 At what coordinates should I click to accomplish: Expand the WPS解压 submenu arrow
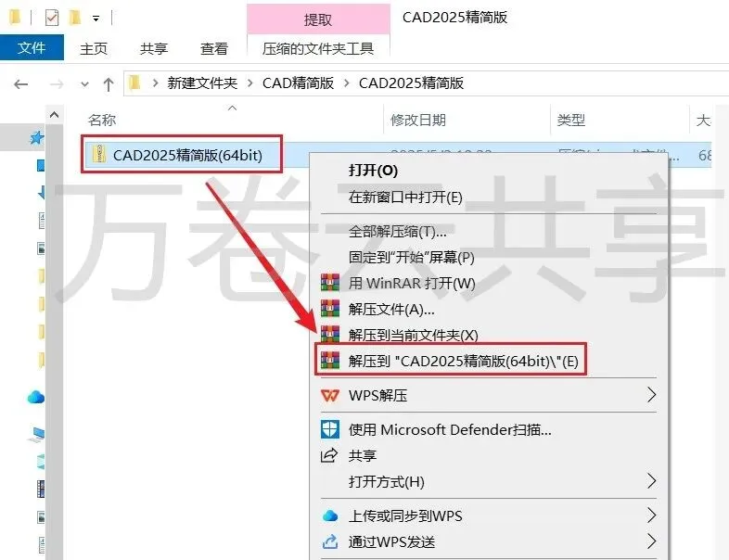pyautogui.click(x=651, y=395)
